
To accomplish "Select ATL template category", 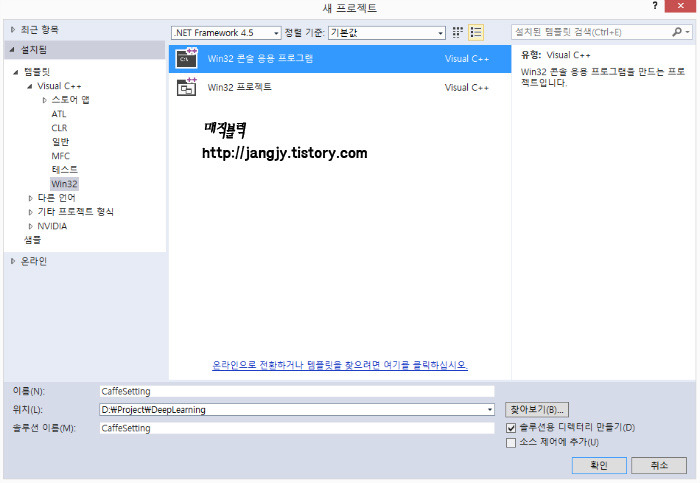I will click(x=58, y=114).
